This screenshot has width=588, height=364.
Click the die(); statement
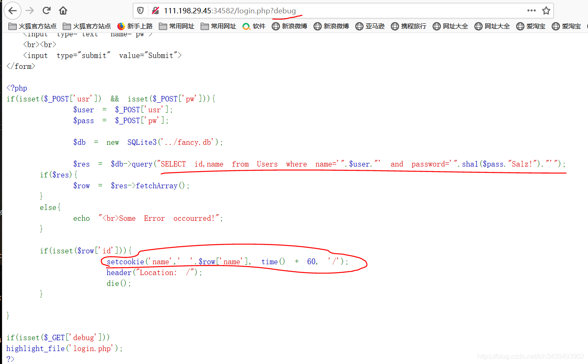click(x=119, y=283)
